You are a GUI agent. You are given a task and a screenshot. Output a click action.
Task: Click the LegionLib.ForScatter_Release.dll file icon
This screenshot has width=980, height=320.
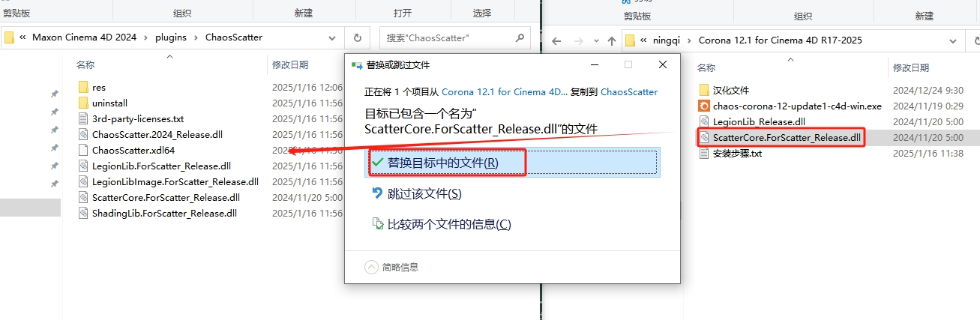[x=83, y=166]
